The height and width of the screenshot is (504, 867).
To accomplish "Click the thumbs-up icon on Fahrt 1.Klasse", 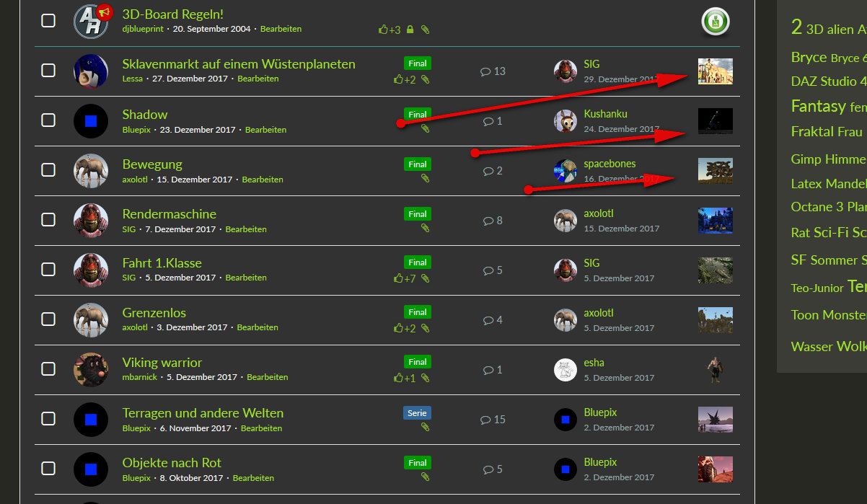I will pos(399,278).
